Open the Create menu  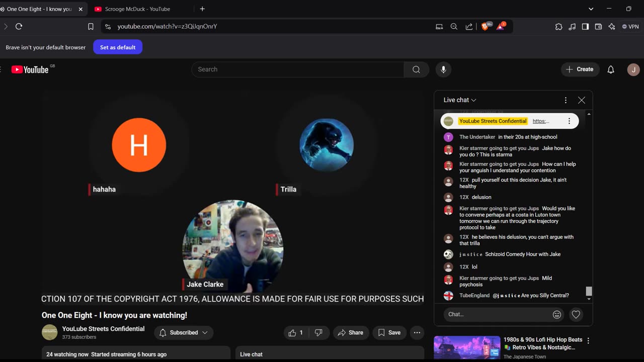point(580,69)
